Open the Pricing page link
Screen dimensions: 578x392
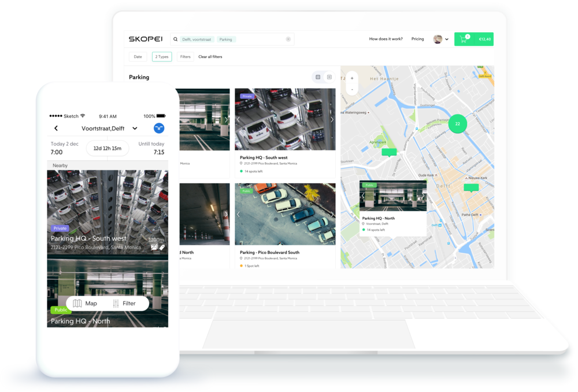417,39
